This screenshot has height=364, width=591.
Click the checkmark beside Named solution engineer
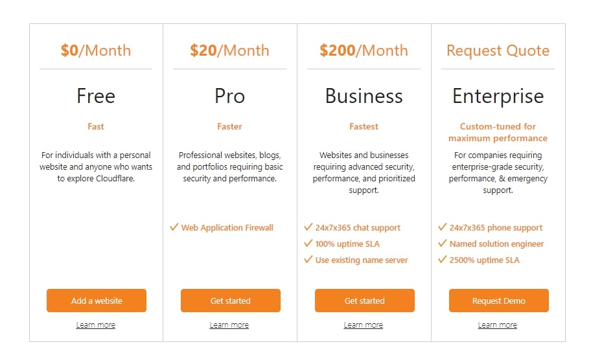(x=442, y=244)
